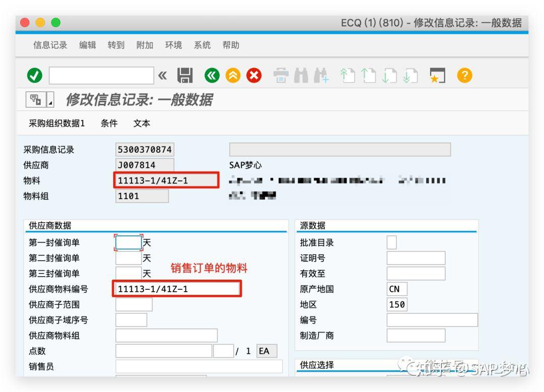544x392 pixels.
Task: Open the 转到 menu
Action: click(116, 45)
